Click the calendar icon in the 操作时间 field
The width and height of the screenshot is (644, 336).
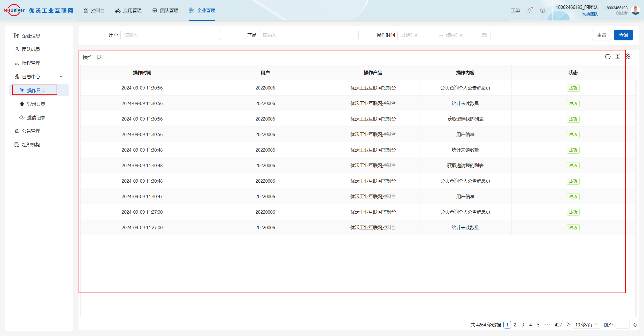pos(484,35)
